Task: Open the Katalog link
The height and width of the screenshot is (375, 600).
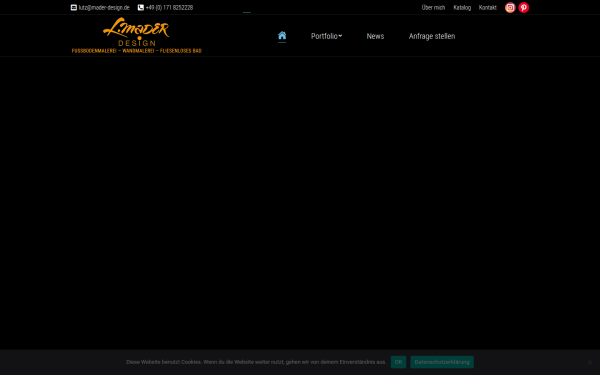Action: (462, 8)
